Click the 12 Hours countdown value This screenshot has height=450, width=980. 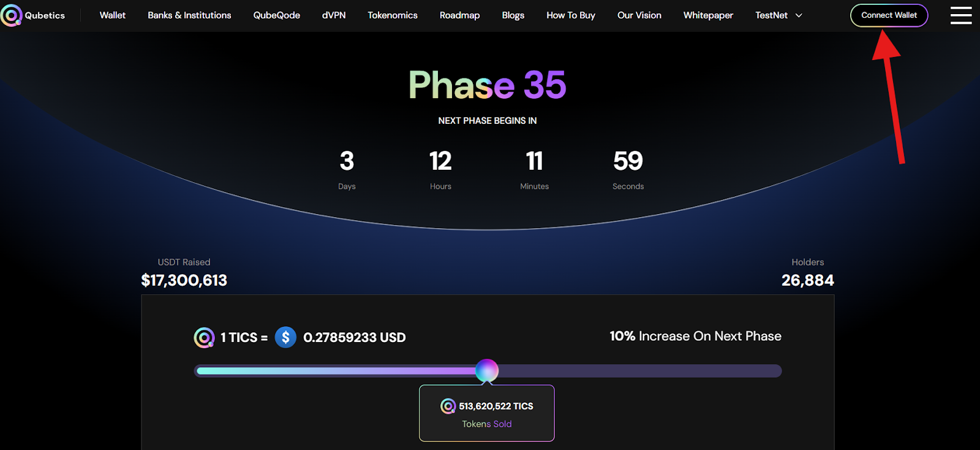pos(440,161)
